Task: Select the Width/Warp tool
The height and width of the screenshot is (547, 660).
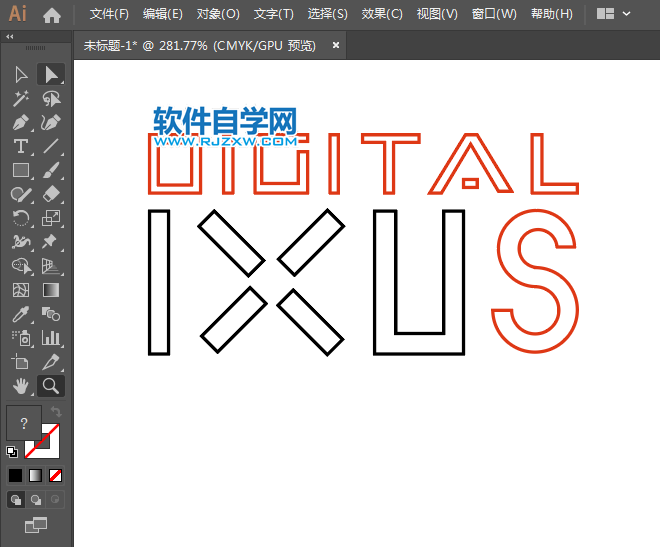Action: pyautogui.click(x=21, y=242)
